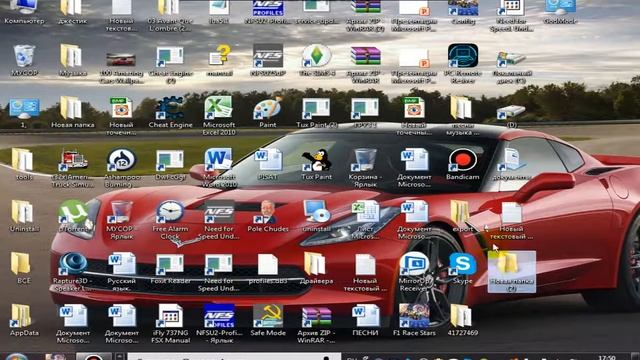640x360 pixels.
Task: Launch the Bandicam recorder shortcut
Action: (x=462, y=164)
